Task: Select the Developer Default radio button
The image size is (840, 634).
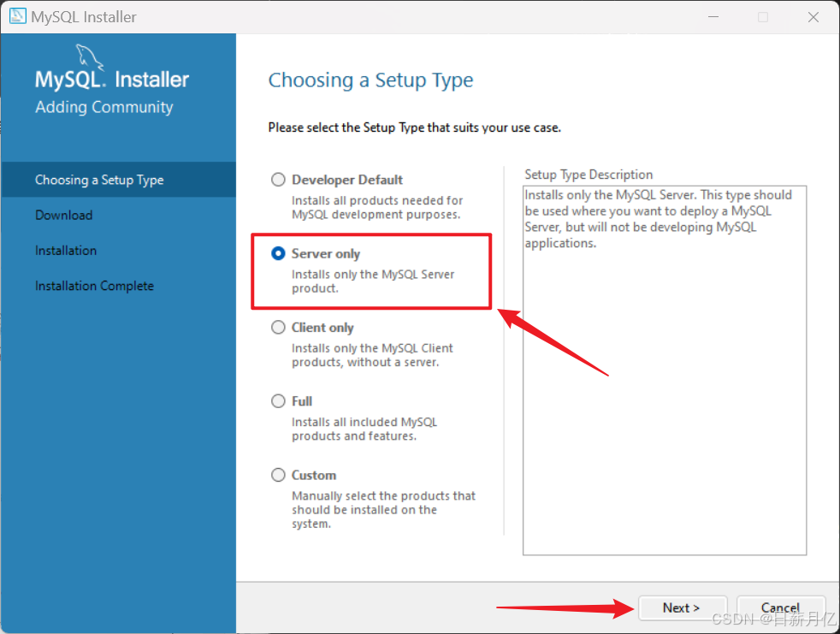Action: point(278,180)
